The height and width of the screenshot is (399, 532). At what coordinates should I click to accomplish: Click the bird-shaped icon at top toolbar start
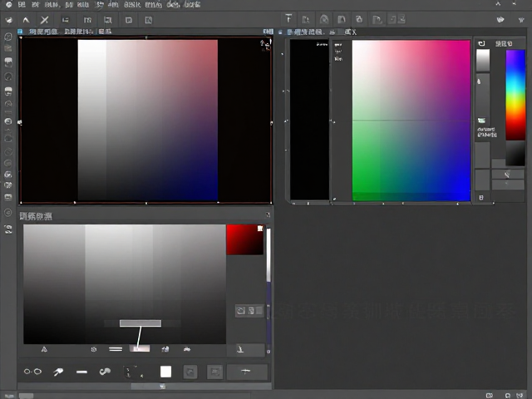[x=9, y=20]
